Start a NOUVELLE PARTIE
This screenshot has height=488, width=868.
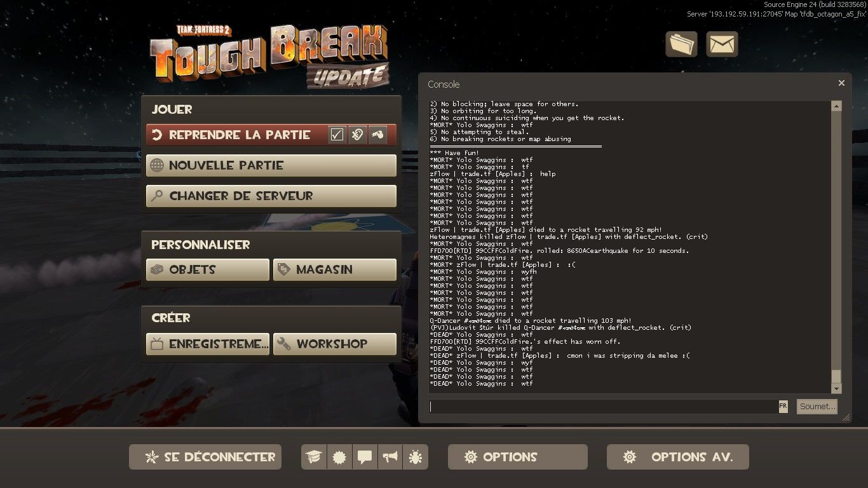click(271, 165)
